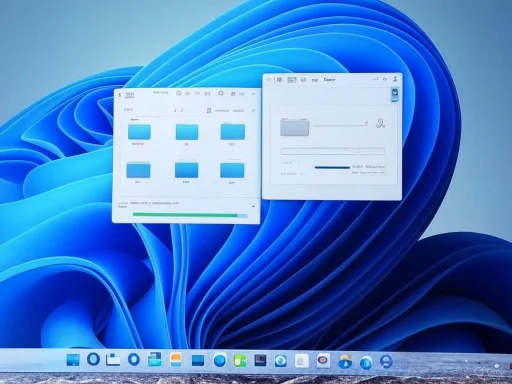Click the gray folder icon in right window
The width and height of the screenshot is (512, 384).
point(295,127)
